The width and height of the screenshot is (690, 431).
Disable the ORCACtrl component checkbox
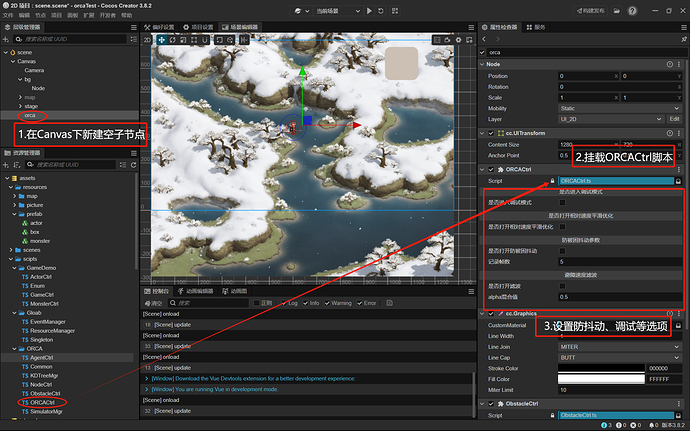click(491, 169)
